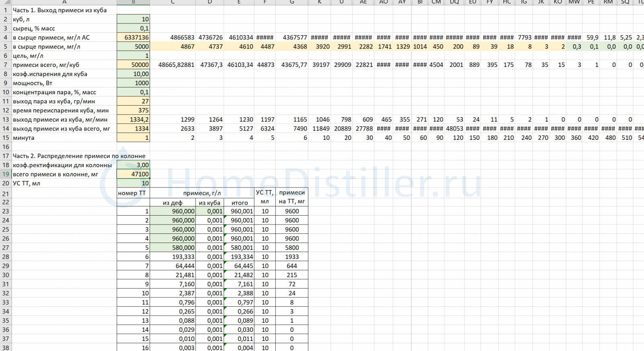Select the 'из деф' value 193,333
644x351 pixels.
pyautogui.click(x=173, y=257)
